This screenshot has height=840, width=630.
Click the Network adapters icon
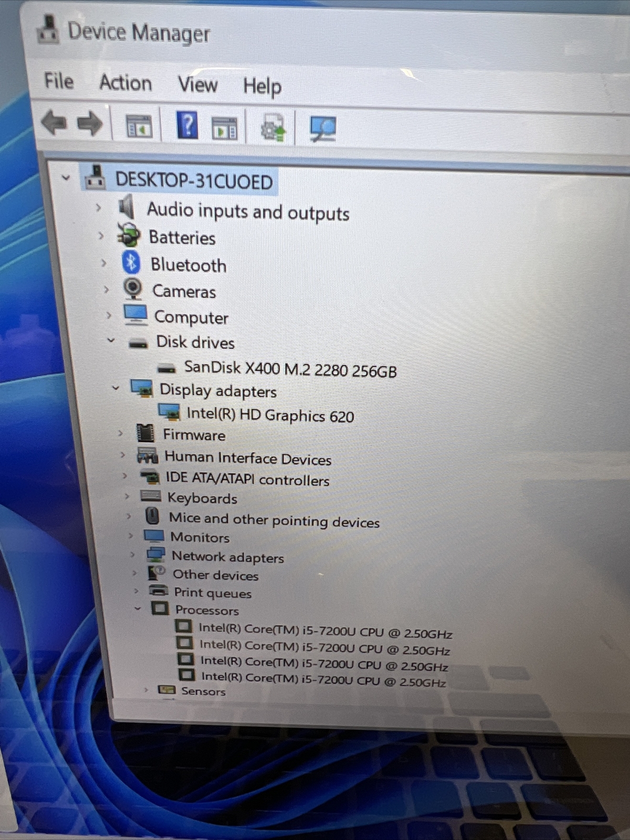156,554
